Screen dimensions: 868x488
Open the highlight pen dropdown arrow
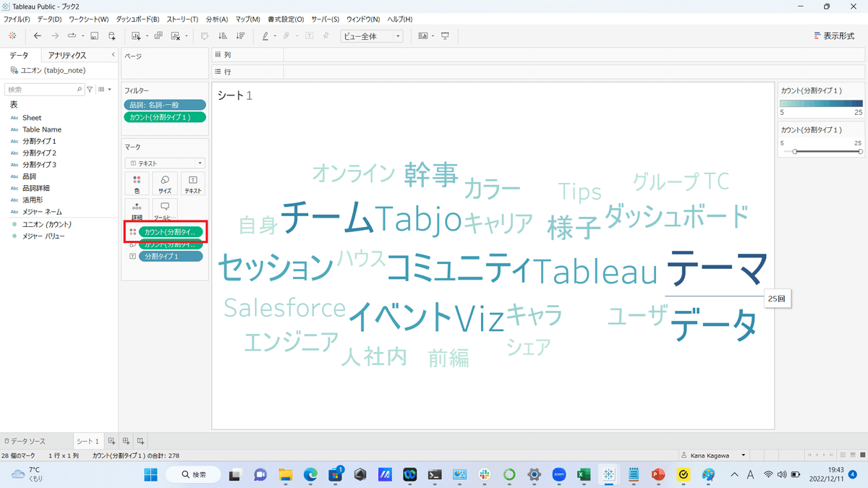pyautogui.click(x=276, y=35)
